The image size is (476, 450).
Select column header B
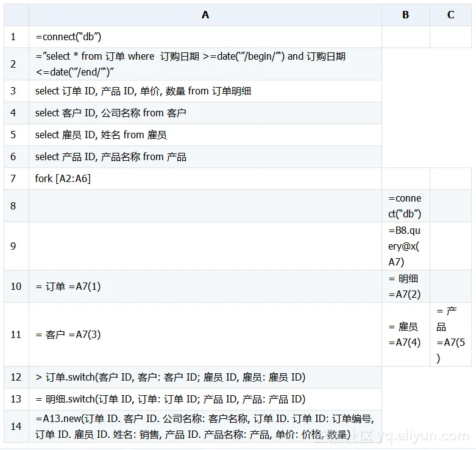[x=406, y=15]
